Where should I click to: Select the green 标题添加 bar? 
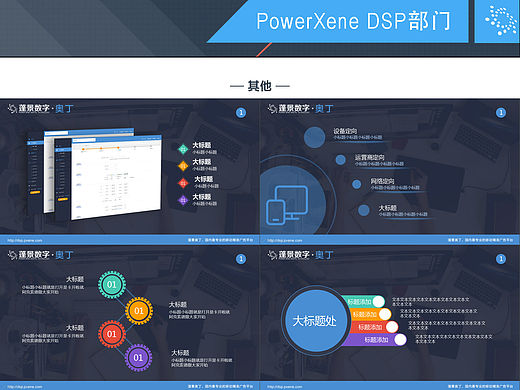(363, 302)
